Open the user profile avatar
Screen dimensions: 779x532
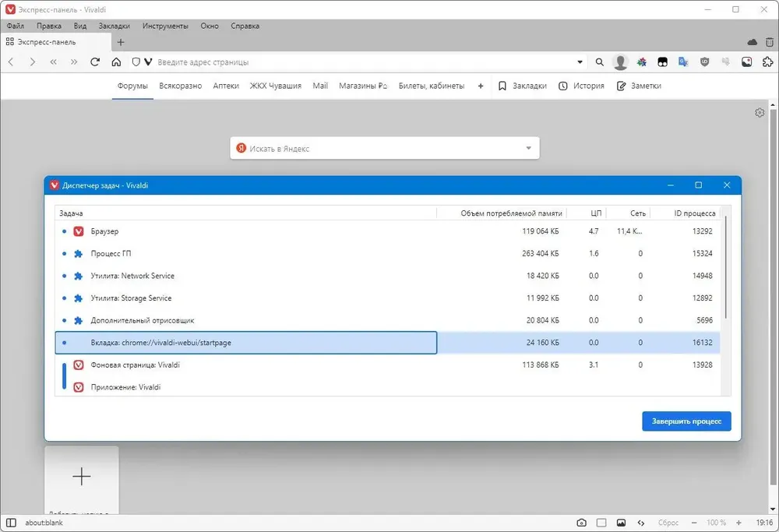click(620, 62)
